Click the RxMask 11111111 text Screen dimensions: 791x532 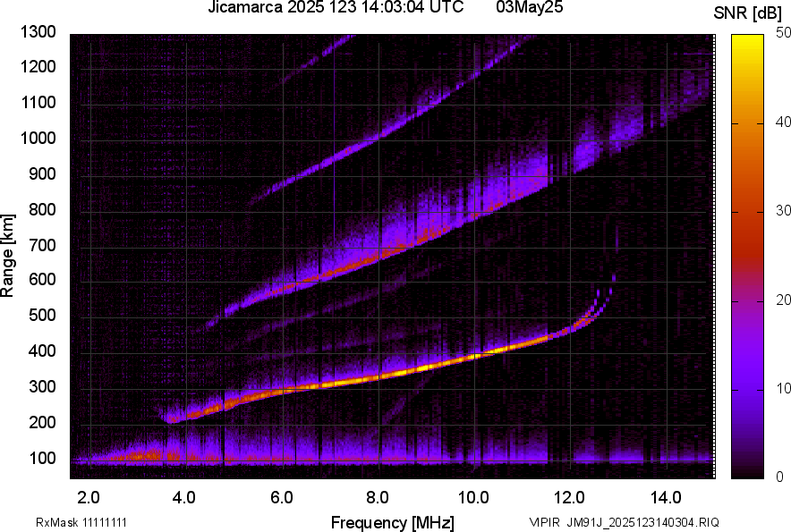click(x=81, y=522)
